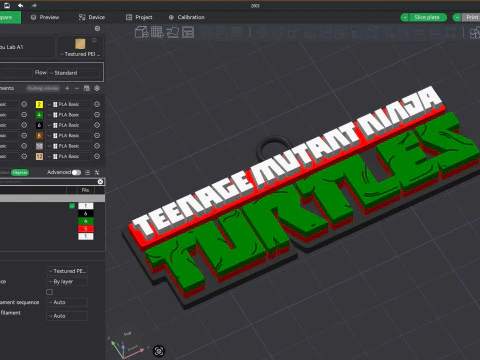Open printer settings gear above the plate type

point(97,29)
